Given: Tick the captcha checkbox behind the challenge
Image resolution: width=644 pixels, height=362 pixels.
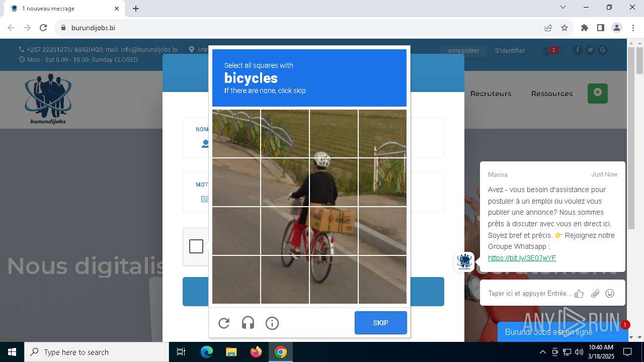Looking at the screenshot, I should pos(196,246).
